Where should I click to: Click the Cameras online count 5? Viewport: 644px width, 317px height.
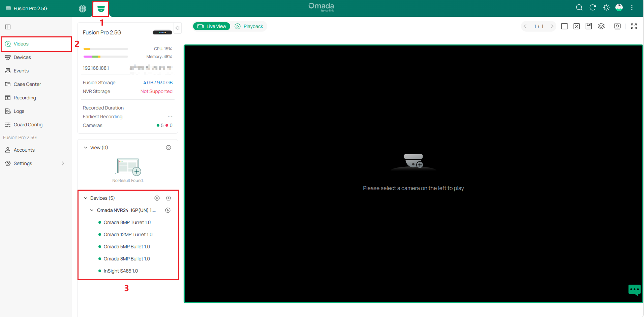160,125
